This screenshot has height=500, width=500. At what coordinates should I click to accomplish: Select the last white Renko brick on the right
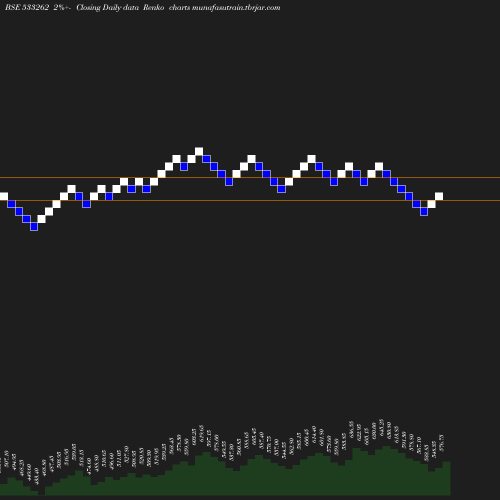pyautogui.click(x=439, y=196)
